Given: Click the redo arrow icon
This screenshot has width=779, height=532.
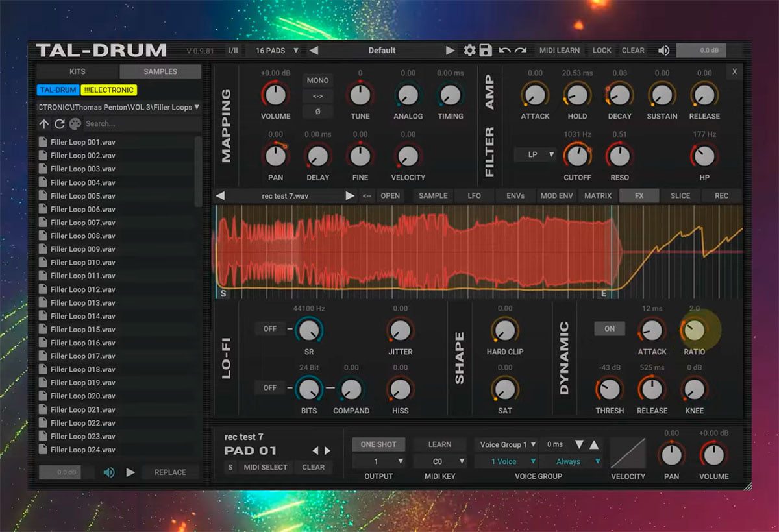Looking at the screenshot, I should 522,51.
